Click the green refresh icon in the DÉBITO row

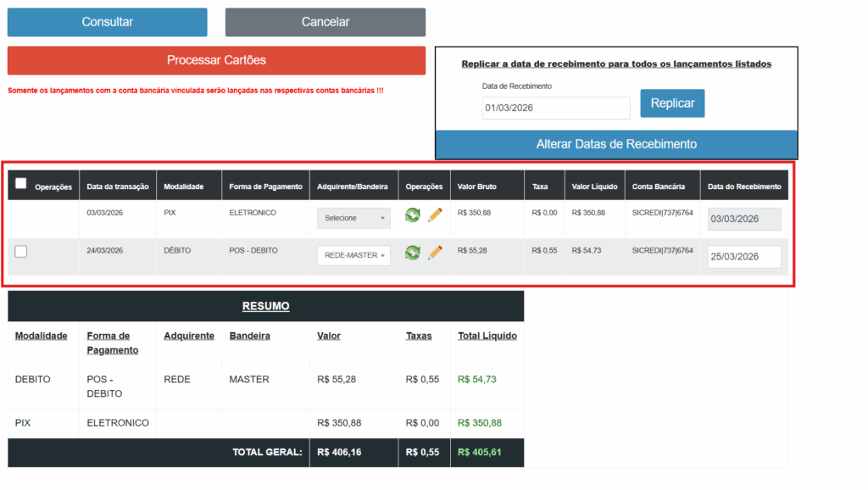412,253
